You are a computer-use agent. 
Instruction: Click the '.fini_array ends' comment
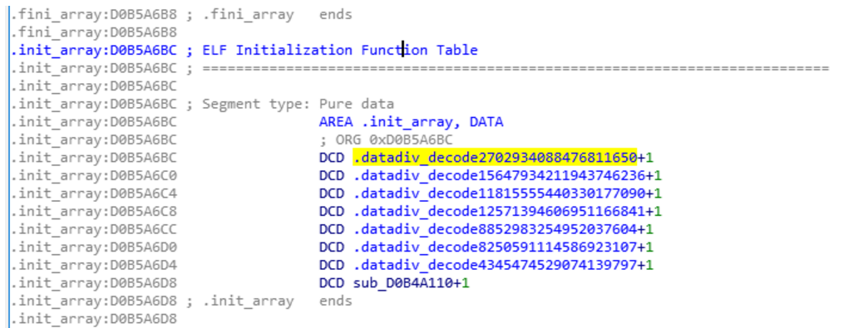[269, 14]
